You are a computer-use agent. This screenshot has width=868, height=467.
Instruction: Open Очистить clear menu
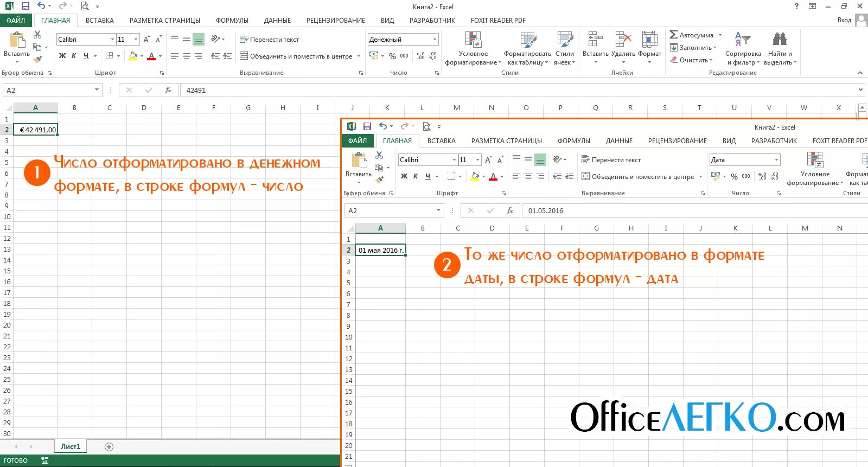pos(692,60)
